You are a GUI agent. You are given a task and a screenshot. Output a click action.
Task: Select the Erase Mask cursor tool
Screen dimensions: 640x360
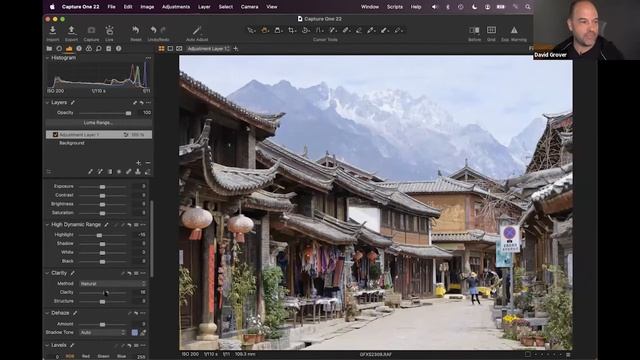pyautogui.click(x=359, y=30)
